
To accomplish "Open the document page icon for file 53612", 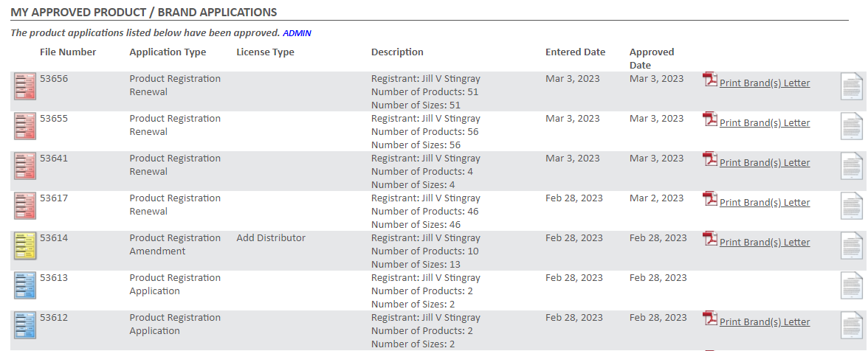I will [852, 325].
